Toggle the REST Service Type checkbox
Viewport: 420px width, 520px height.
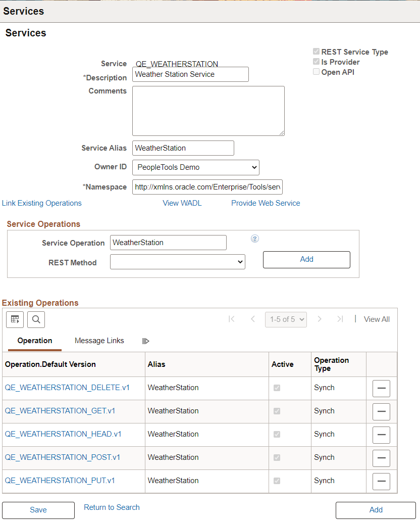point(317,52)
